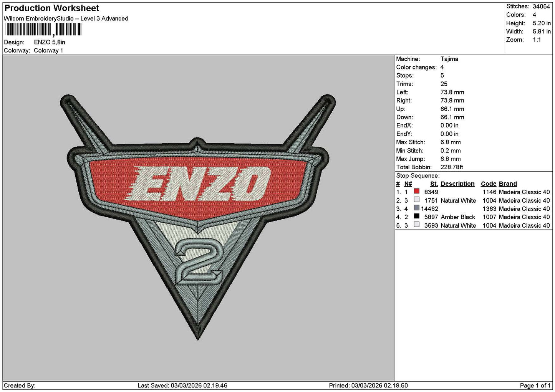Click the design name ENZO 5,8in
The height and width of the screenshot is (392, 555).
50,42
